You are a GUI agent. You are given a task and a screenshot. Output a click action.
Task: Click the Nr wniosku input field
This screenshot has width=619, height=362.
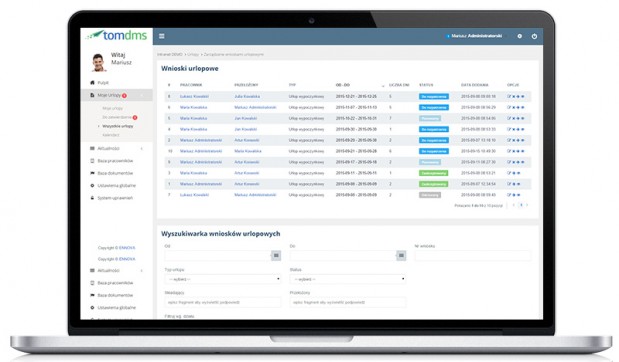tap(473, 255)
